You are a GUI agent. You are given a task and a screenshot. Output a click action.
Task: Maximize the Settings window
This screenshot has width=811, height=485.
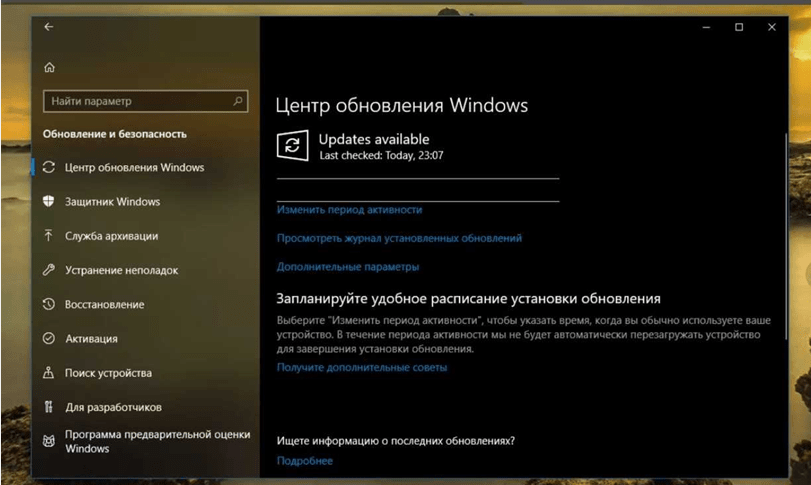739,27
